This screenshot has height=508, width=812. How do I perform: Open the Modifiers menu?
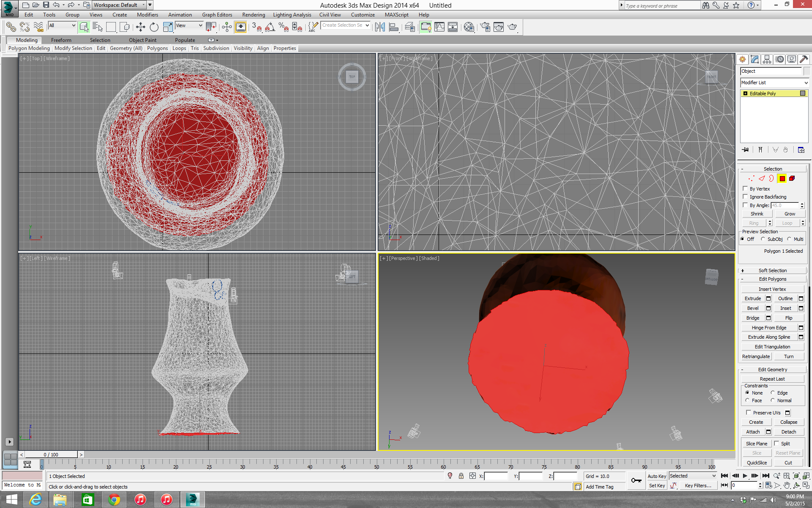click(x=147, y=15)
